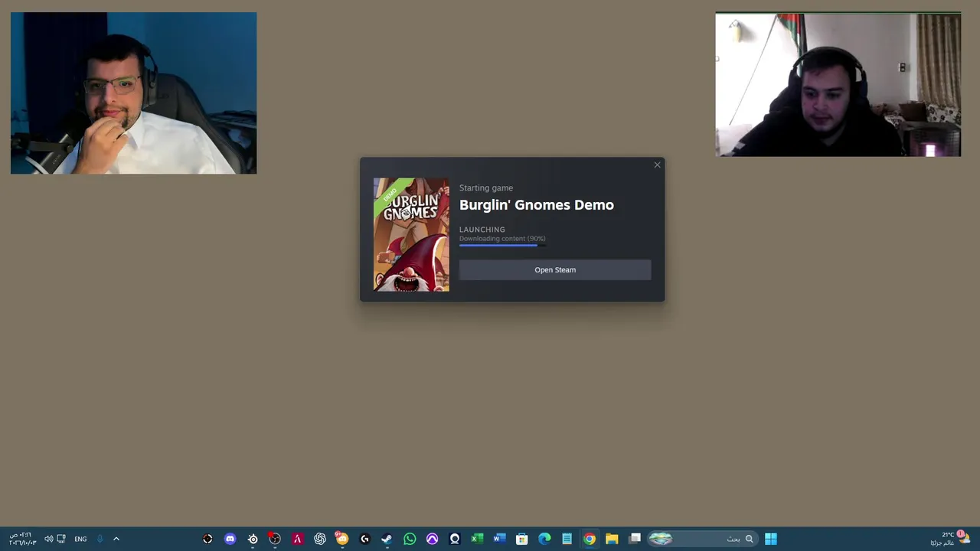Switch the ENG input language

pos(80,539)
